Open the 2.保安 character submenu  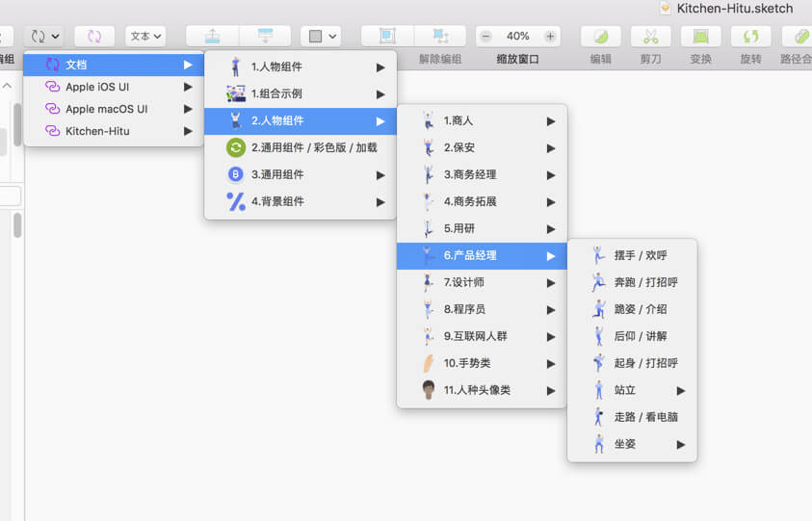click(483, 147)
